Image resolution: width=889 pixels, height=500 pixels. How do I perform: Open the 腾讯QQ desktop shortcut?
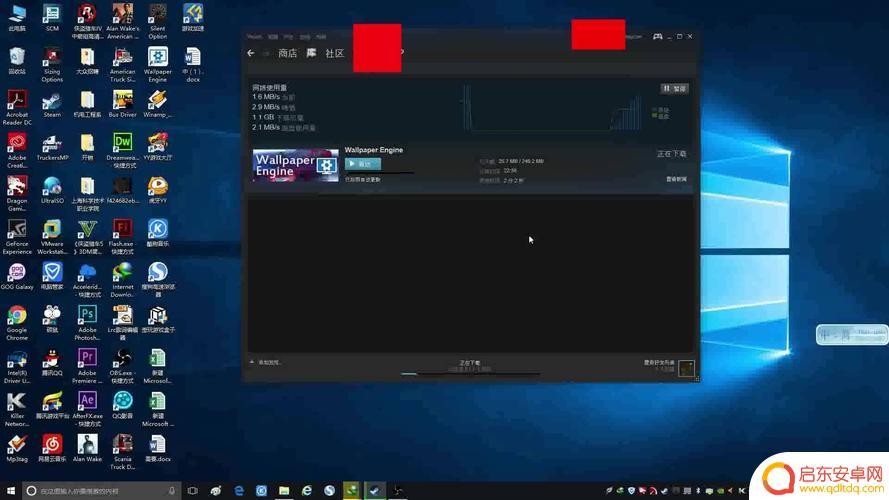point(52,363)
